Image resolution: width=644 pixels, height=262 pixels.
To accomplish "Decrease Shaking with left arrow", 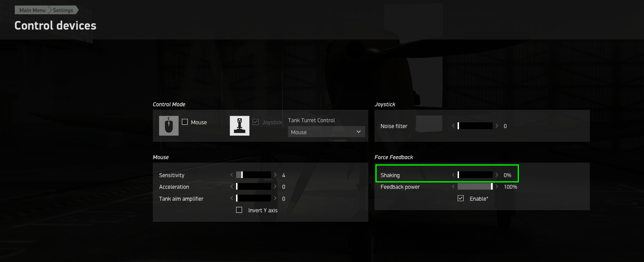I will pos(453,175).
